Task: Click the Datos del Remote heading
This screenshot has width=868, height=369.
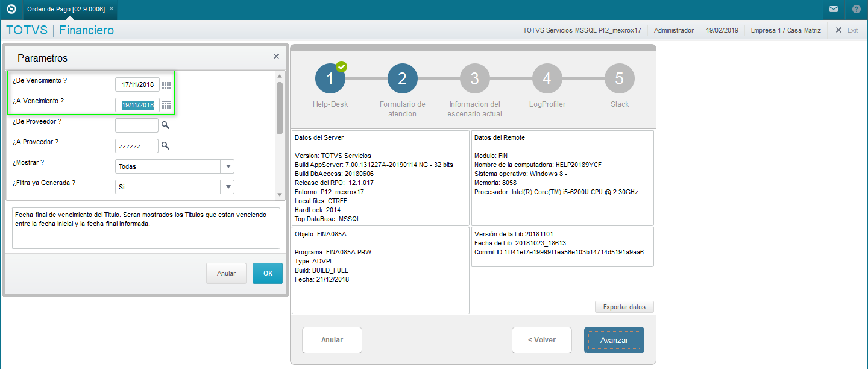Action: [500, 137]
